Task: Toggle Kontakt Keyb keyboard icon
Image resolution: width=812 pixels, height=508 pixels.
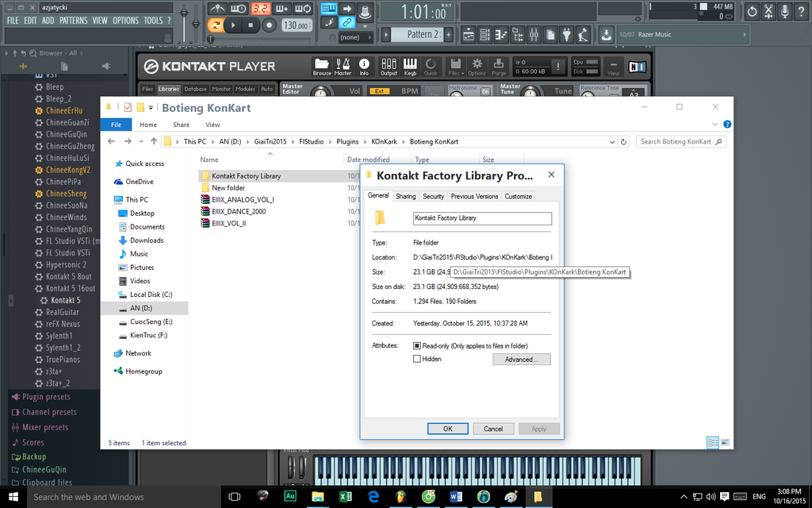Action: [x=410, y=67]
